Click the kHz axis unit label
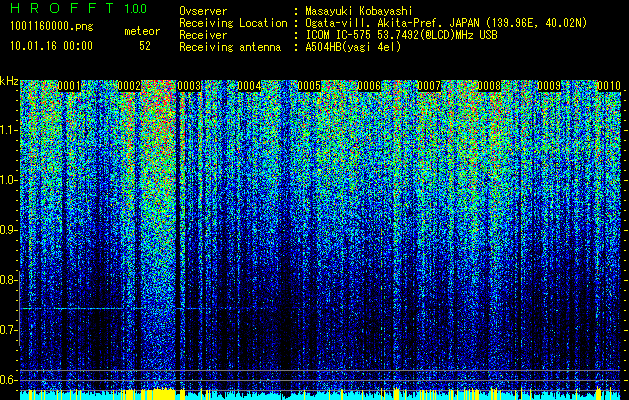 [9, 81]
